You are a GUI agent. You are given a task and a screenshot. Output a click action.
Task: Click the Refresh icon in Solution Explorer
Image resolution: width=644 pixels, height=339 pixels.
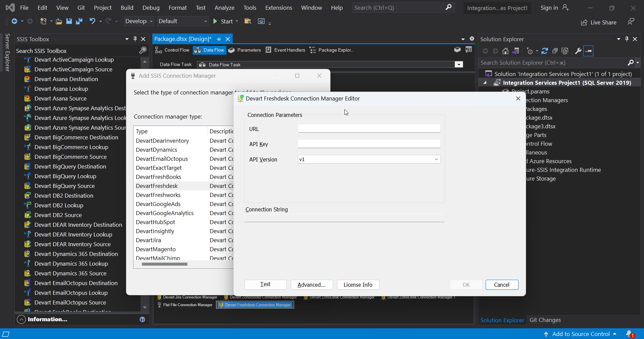(545, 51)
